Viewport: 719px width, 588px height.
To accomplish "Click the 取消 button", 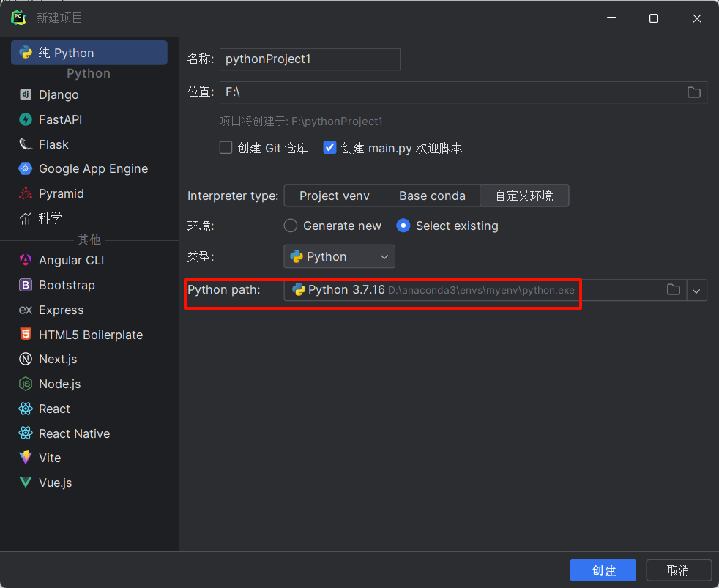I will pyautogui.click(x=678, y=570).
